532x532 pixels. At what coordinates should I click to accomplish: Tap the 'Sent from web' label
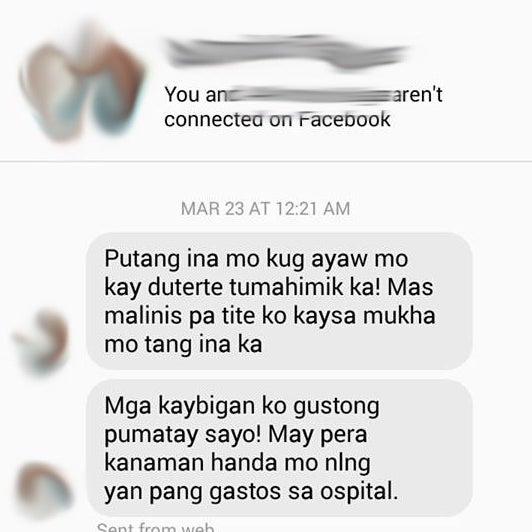pyautogui.click(x=155, y=527)
